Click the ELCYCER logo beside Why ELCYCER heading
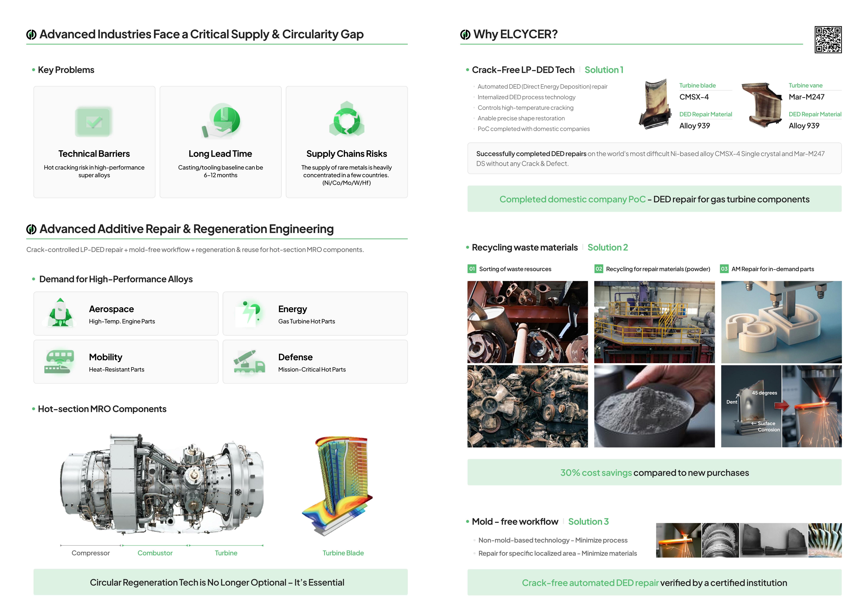868x614 pixels. [x=465, y=34]
